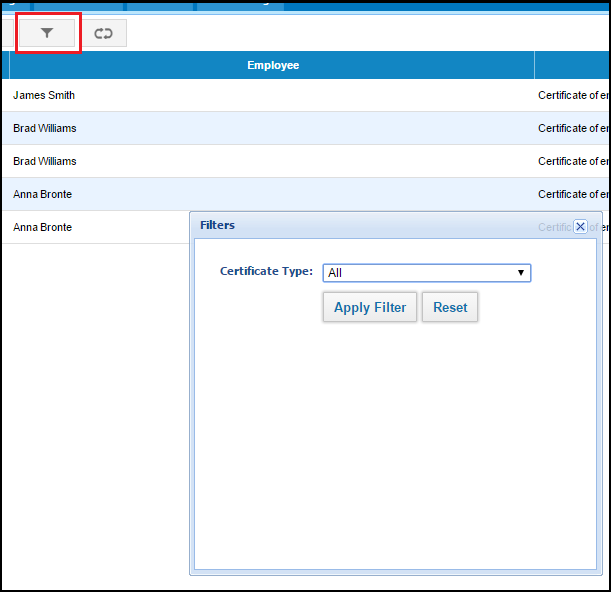Viewport: 611px width, 592px height.
Task: Click the Apply Filter button
Action: 370,307
